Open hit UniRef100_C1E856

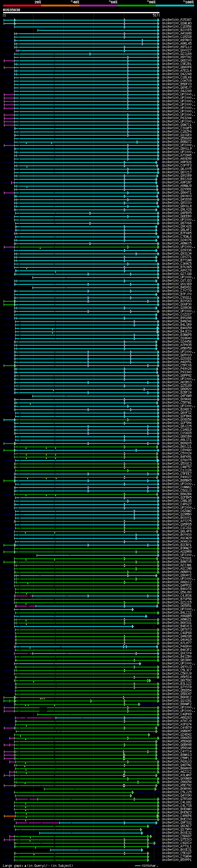click(177, 26)
